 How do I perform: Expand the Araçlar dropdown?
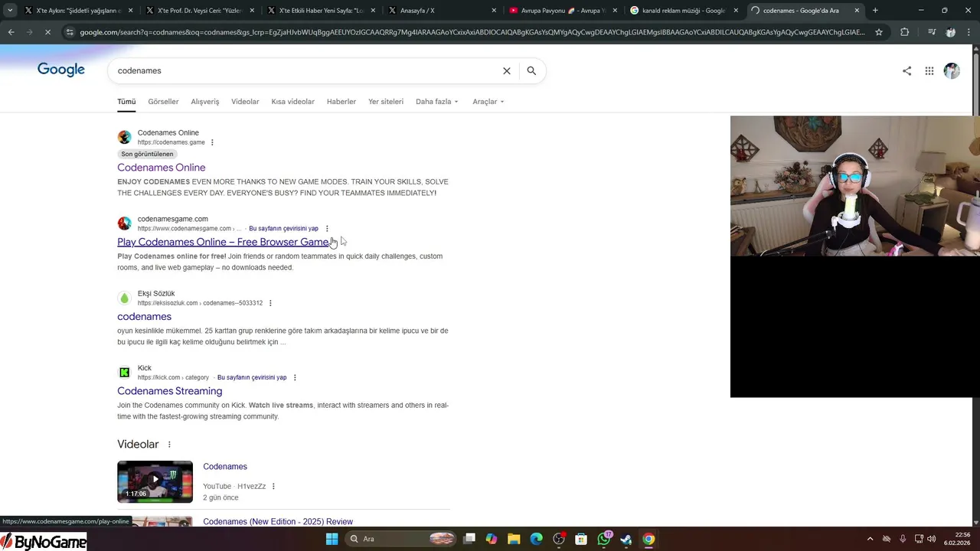[488, 102]
